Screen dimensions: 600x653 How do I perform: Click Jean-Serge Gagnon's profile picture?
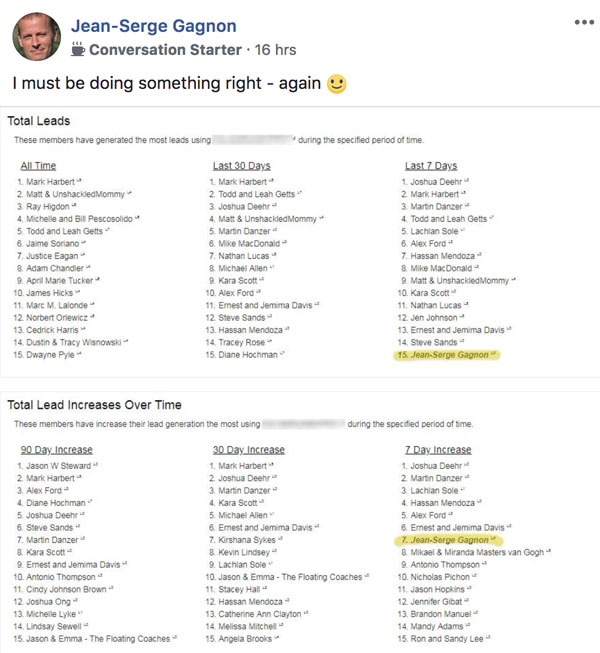pyautogui.click(x=37, y=37)
